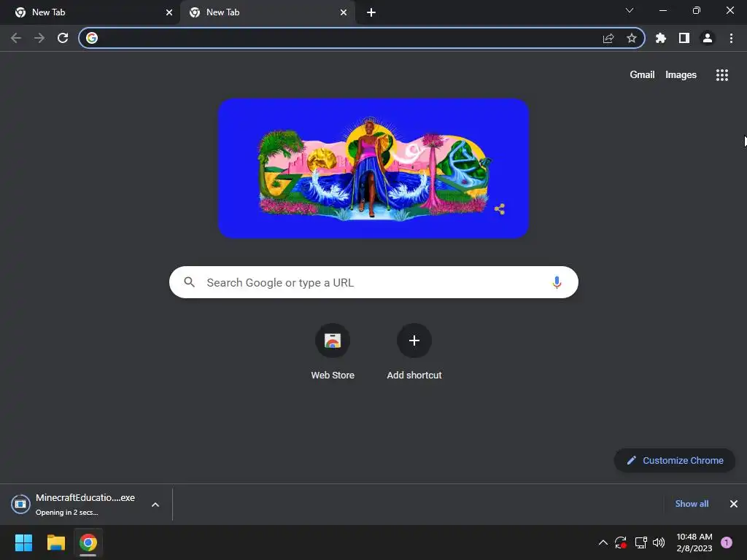Share this page via share icon
This screenshot has width=747, height=560.
608,38
